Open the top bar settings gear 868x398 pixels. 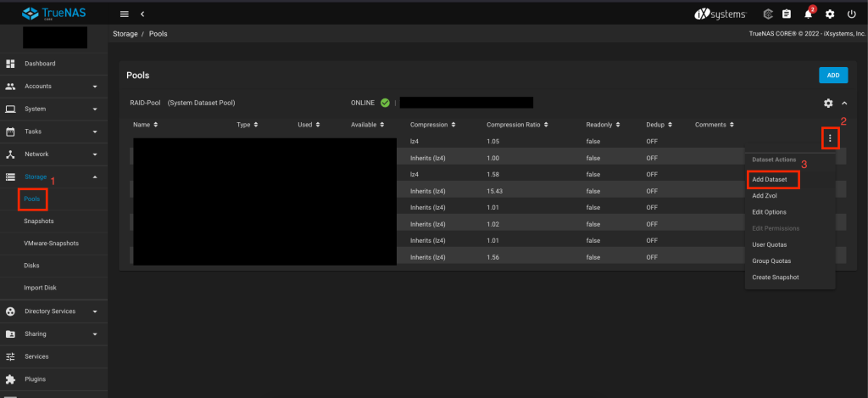830,14
